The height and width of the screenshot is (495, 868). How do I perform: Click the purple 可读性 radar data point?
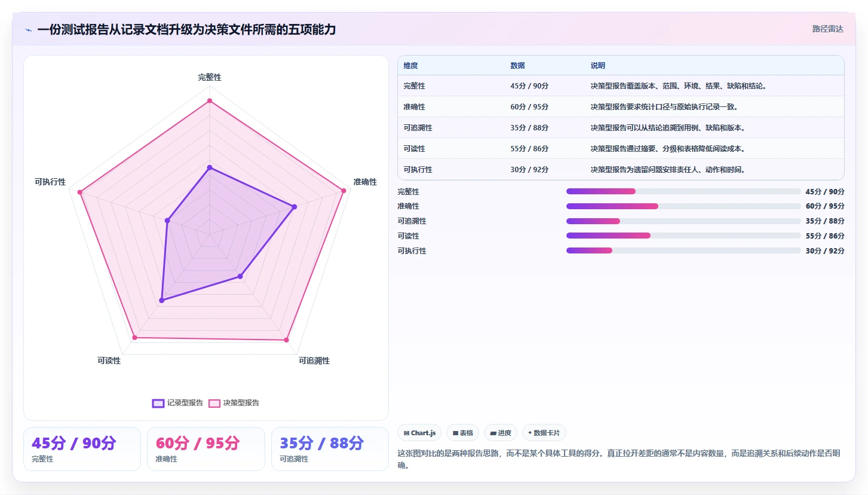coord(161,300)
